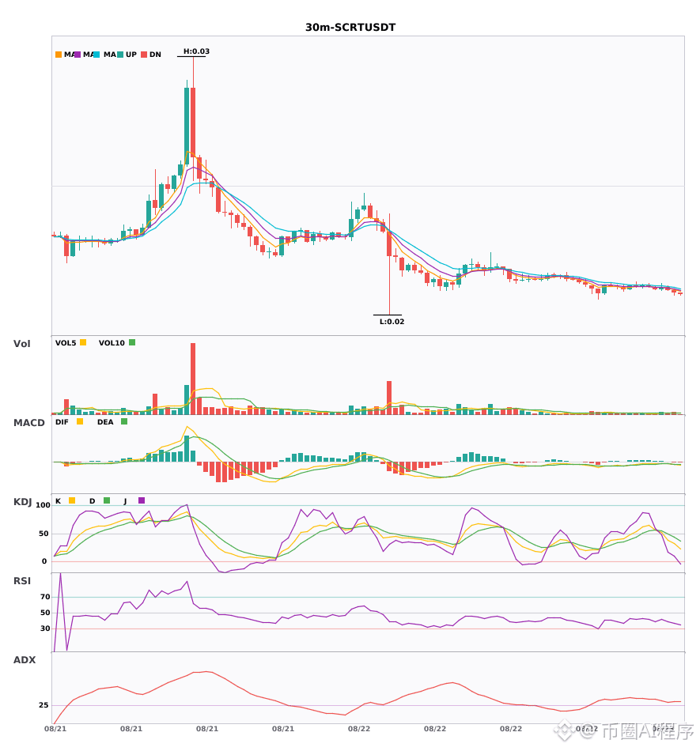Click the tallest green MACD histogram bar
Viewport: 700px width, 751px height.
[x=187, y=449]
